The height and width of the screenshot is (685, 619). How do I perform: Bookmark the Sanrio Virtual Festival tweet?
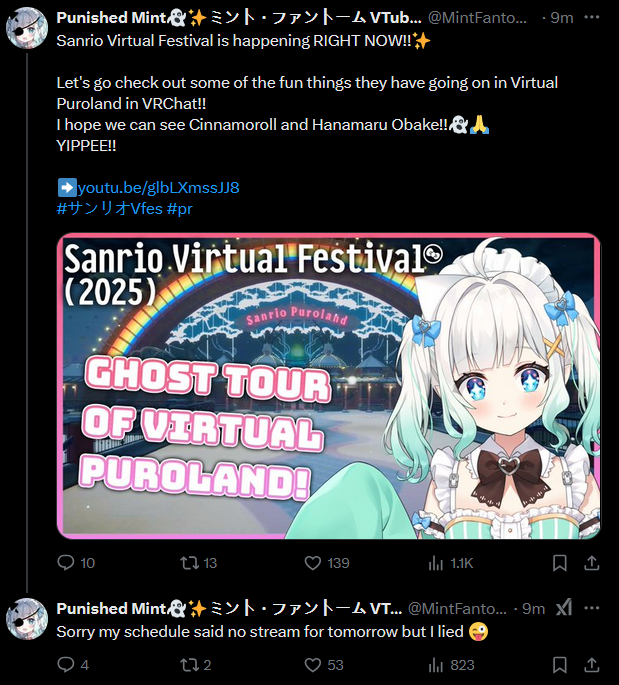tap(560, 563)
